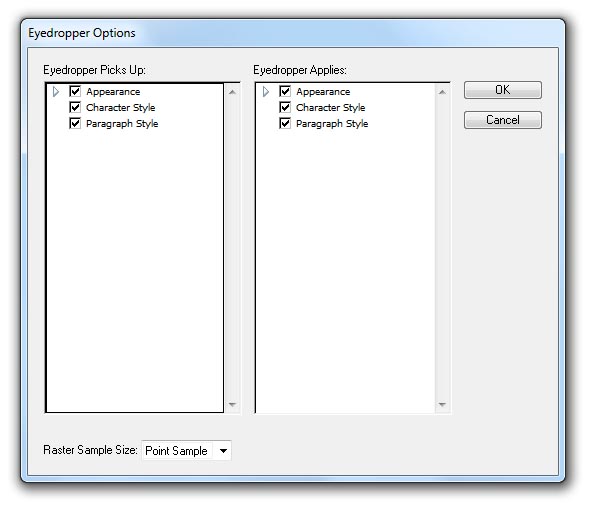The width and height of the screenshot is (595, 517).
Task: Uncheck Character Style in the Picks Up list
Action: [75, 107]
